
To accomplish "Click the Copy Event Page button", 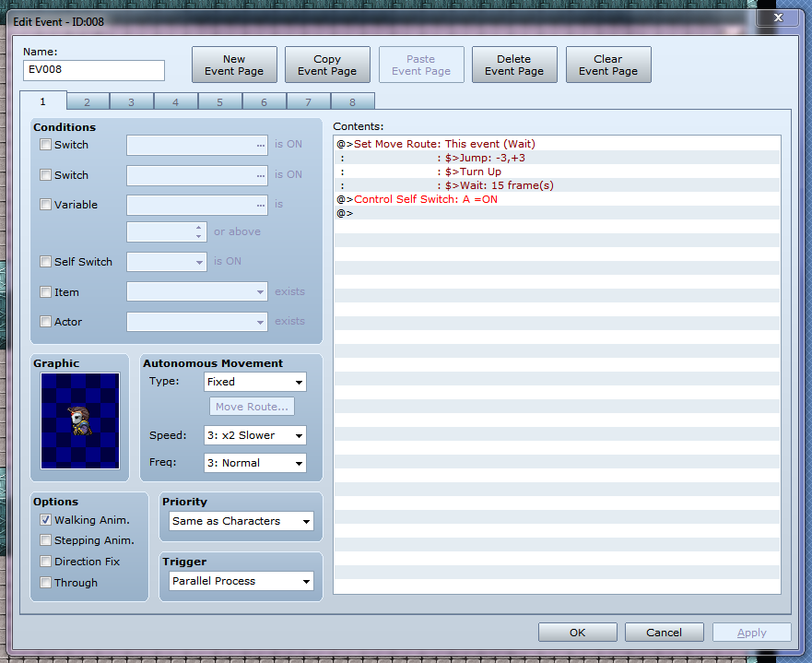I will click(x=327, y=65).
